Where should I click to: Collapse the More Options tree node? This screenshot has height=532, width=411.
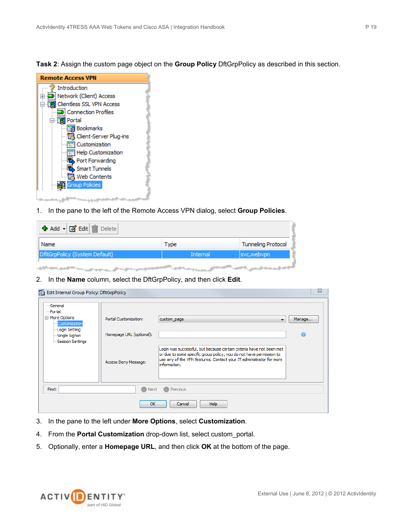[x=47, y=318]
